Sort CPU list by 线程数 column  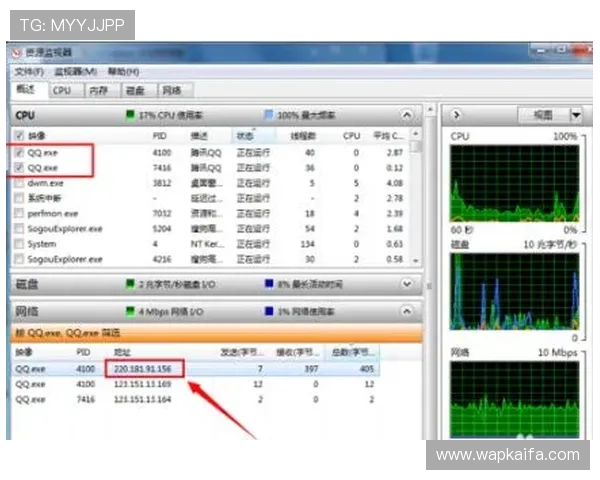tap(303, 136)
